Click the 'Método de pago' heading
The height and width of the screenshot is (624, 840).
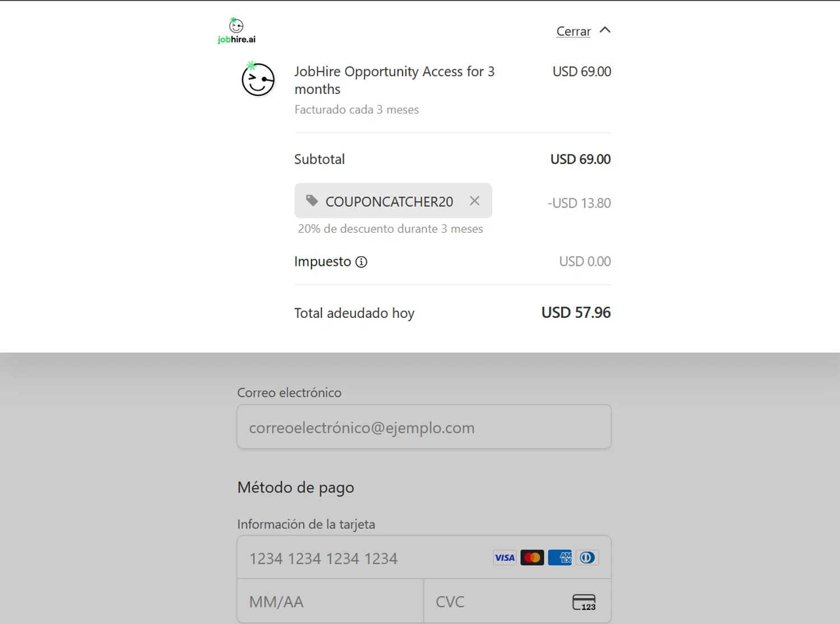tap(296, 487)
